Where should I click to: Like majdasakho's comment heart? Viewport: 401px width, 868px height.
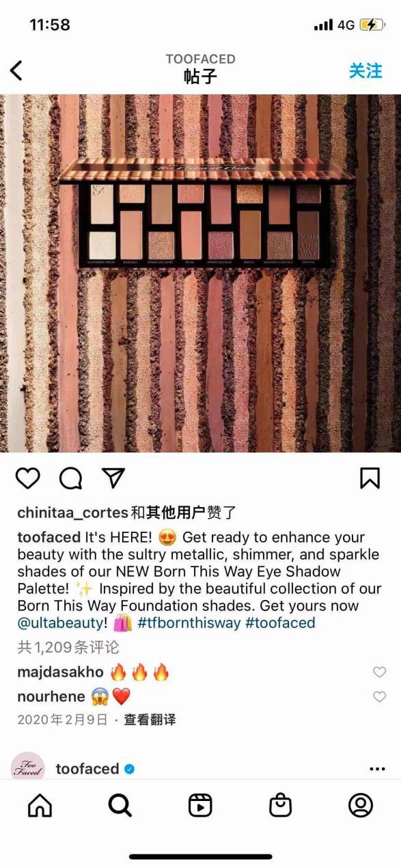coord(379,673)
